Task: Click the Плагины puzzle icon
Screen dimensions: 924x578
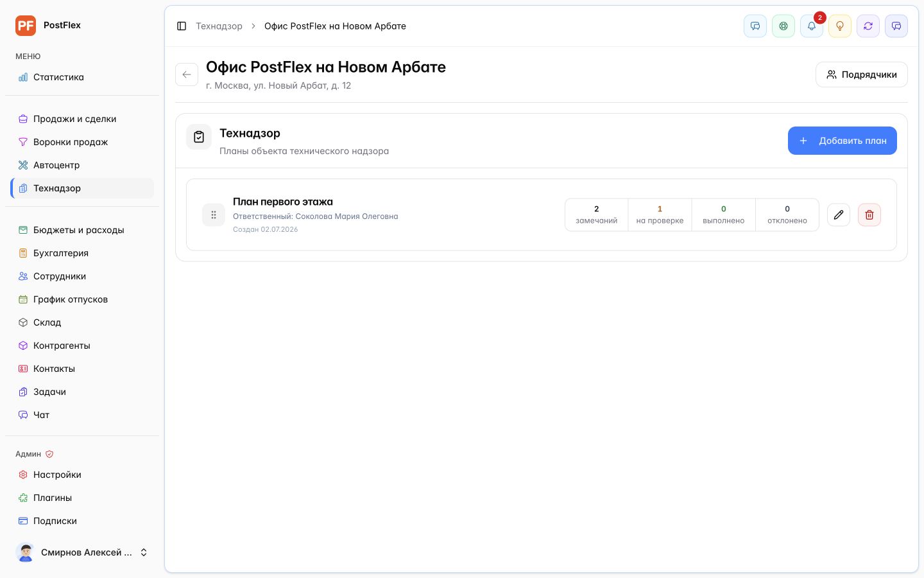Action: coord(23,498)
